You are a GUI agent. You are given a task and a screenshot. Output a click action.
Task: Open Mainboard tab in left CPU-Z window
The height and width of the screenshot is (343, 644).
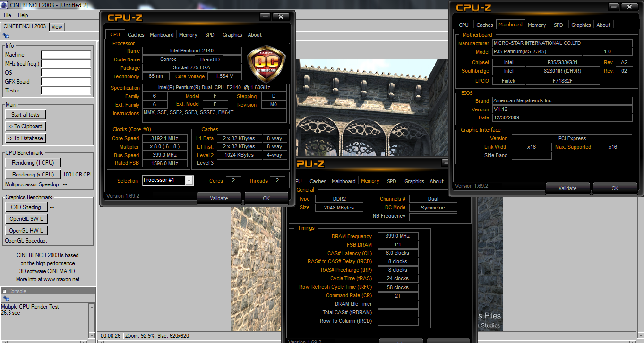point(162,35)
